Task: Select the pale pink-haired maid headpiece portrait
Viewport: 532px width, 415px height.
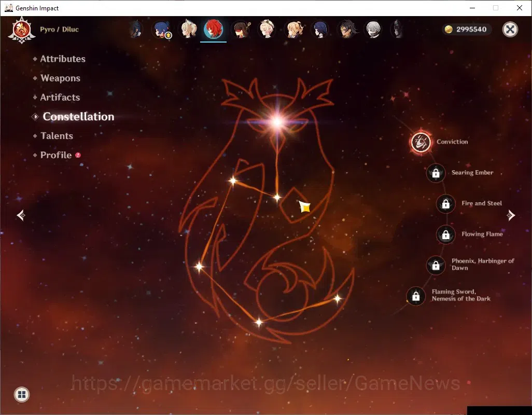Action: (x=267, y=29)
